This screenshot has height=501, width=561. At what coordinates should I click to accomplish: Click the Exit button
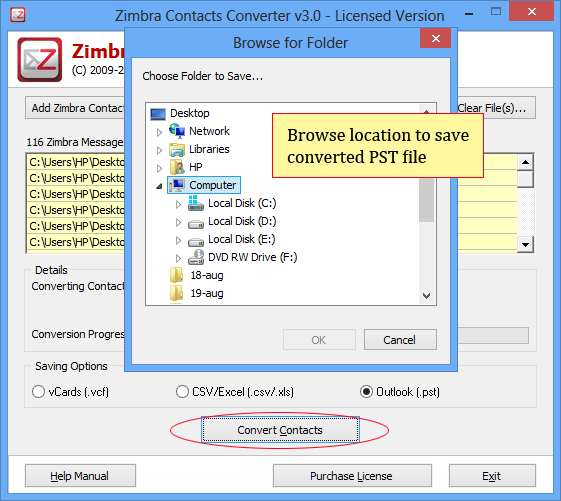[x=492, y=476]
